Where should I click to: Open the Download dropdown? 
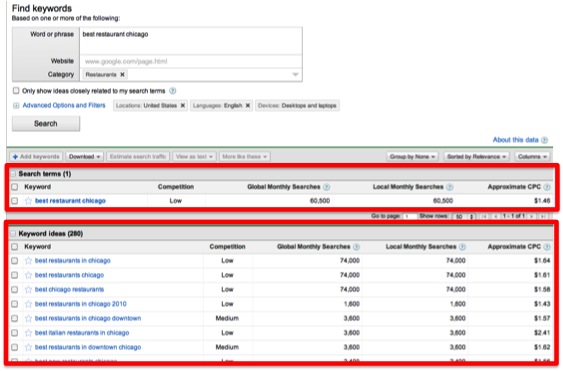pyautogui.click(x=85, y=157)
